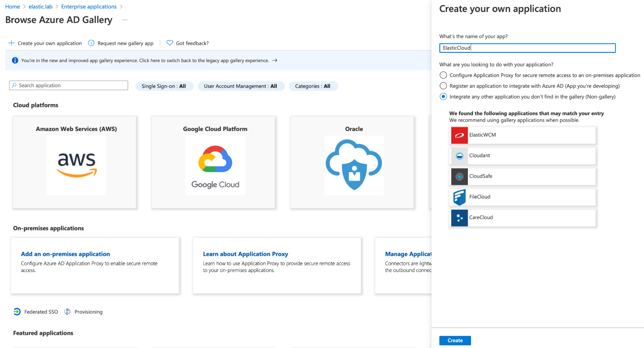Choose Register an application to integrate with Azure AD
The image size is (644, 348).
(443, 86)
